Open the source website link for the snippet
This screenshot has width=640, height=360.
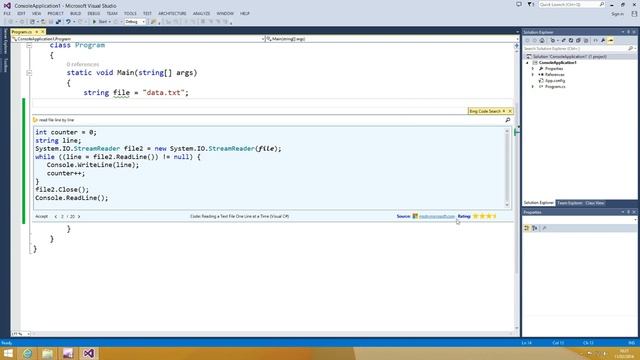[437, 216]
